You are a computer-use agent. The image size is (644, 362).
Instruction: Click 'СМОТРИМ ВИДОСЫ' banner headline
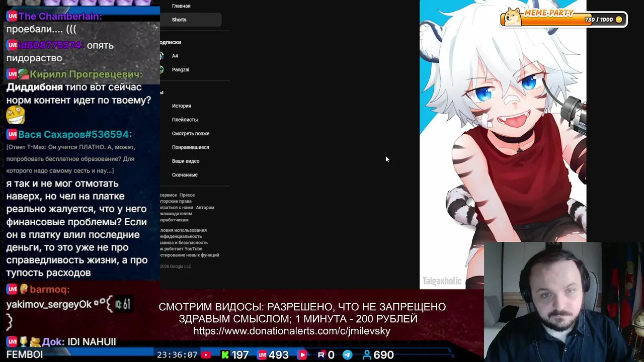(x=211, y=307)
